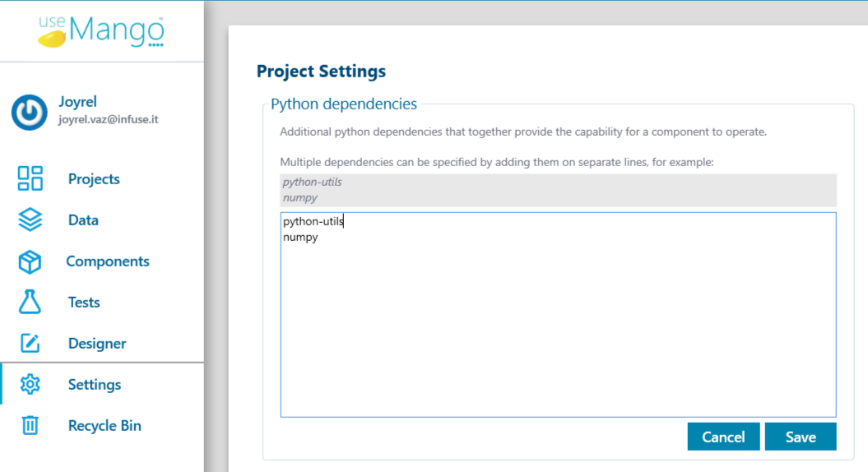
Task: Click the Projects grid icon
Action: click(30, 178)
